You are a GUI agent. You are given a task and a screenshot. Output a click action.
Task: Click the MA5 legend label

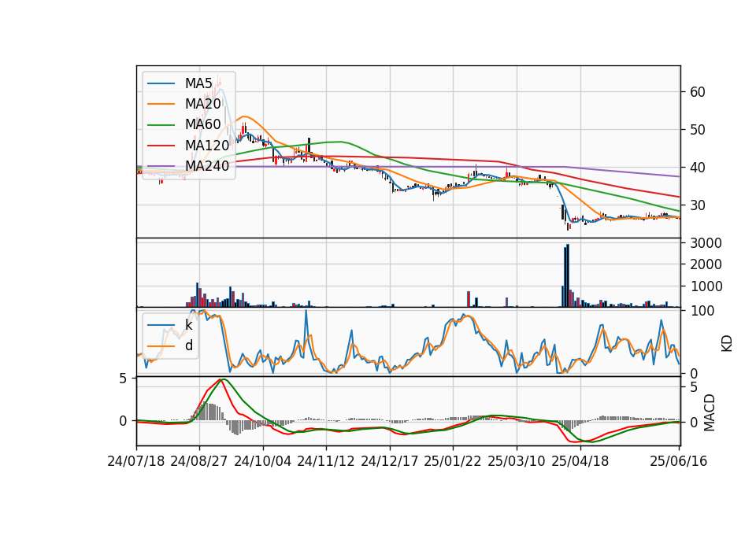click(198, 83)
